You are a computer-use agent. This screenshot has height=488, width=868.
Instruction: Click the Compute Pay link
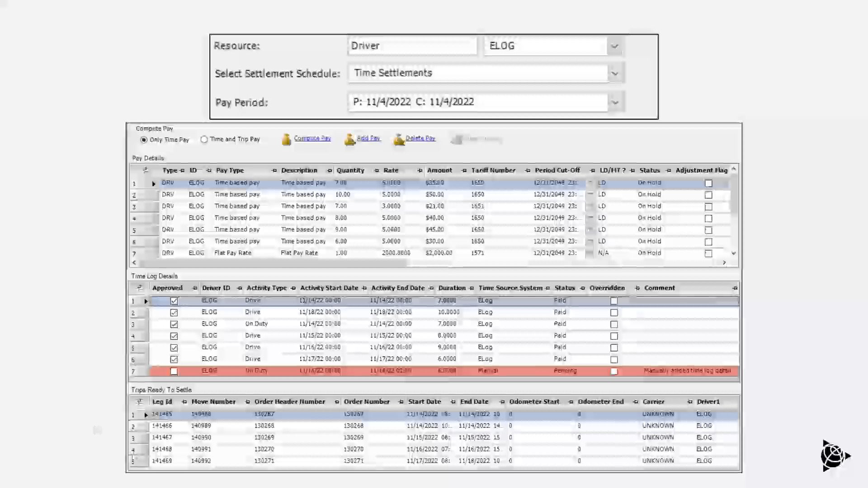[x=312, y=138]
